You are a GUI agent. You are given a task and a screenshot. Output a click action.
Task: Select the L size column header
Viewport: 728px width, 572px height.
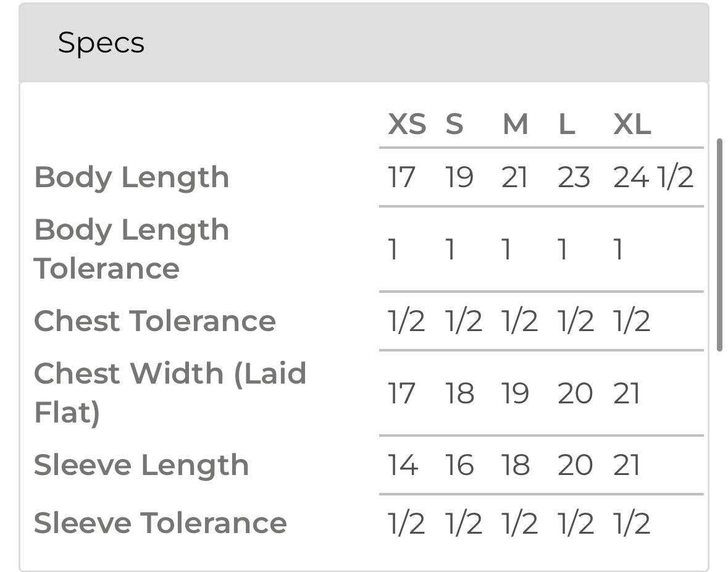pos(566,125)
